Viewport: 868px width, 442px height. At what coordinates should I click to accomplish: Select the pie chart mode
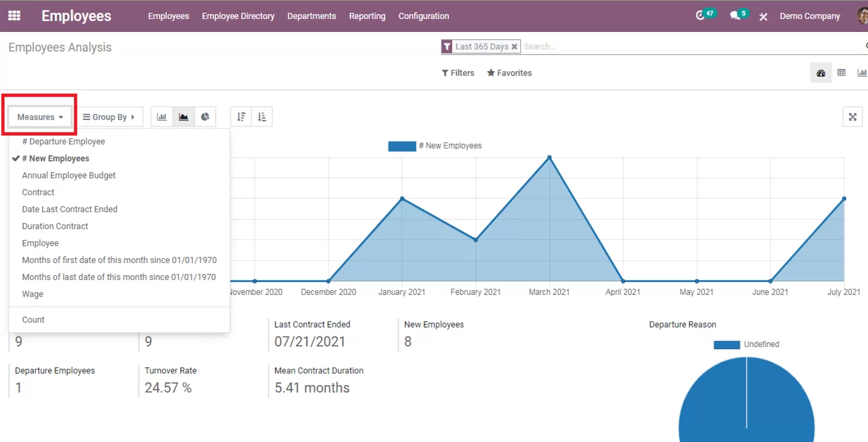(x=205, y=117)
